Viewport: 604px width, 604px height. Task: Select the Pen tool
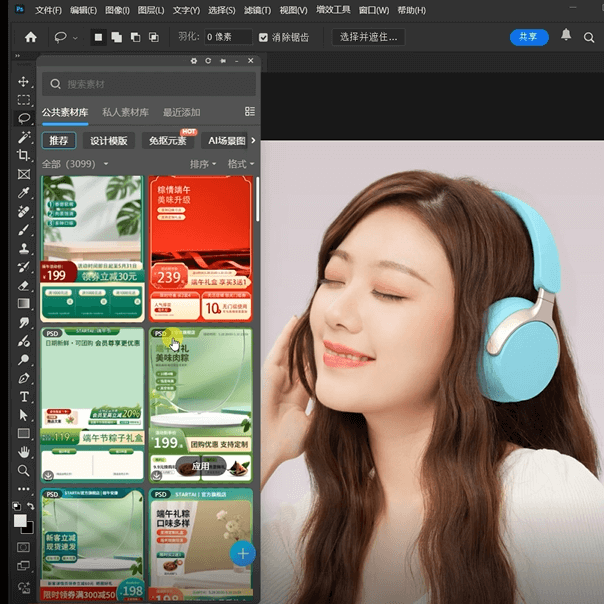[23, 378]
